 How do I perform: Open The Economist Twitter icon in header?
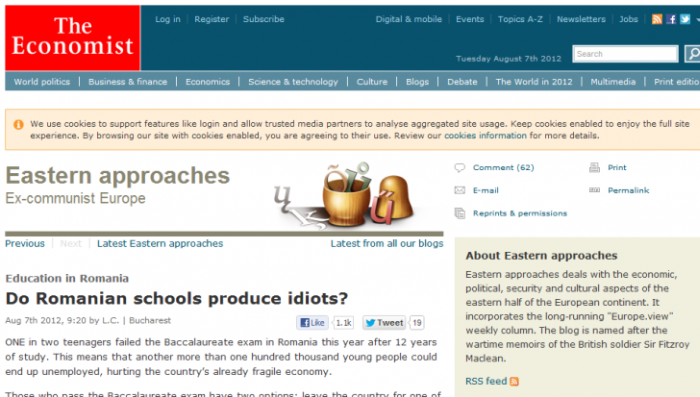tap(685, 19)
